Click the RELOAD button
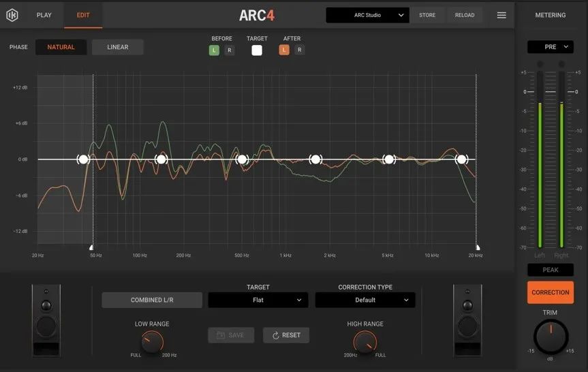 coord(465,15)
